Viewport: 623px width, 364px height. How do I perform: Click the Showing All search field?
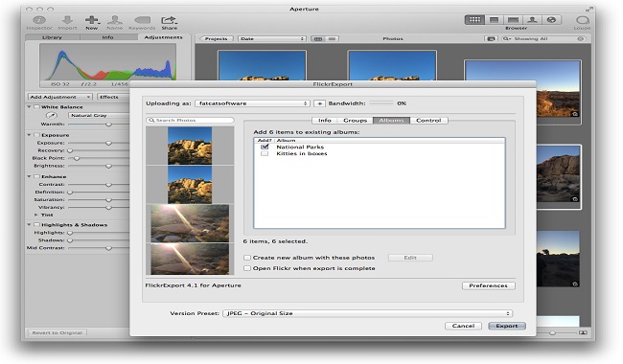(x=543, y=38)
